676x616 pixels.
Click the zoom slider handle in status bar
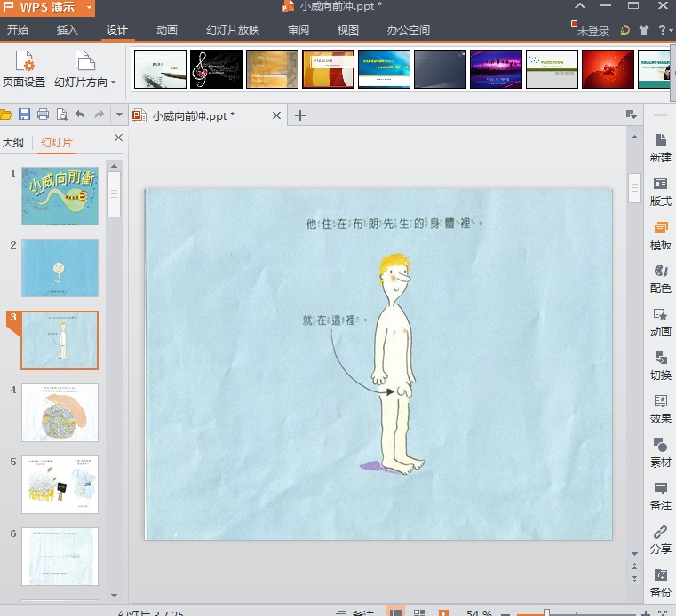click(546, 612)
